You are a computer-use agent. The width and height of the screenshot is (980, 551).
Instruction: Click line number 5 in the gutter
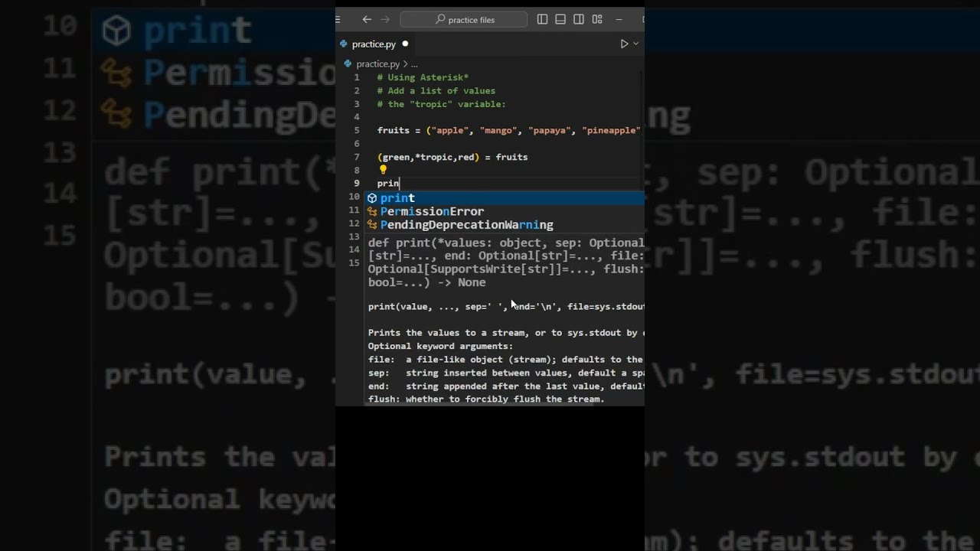356,130
